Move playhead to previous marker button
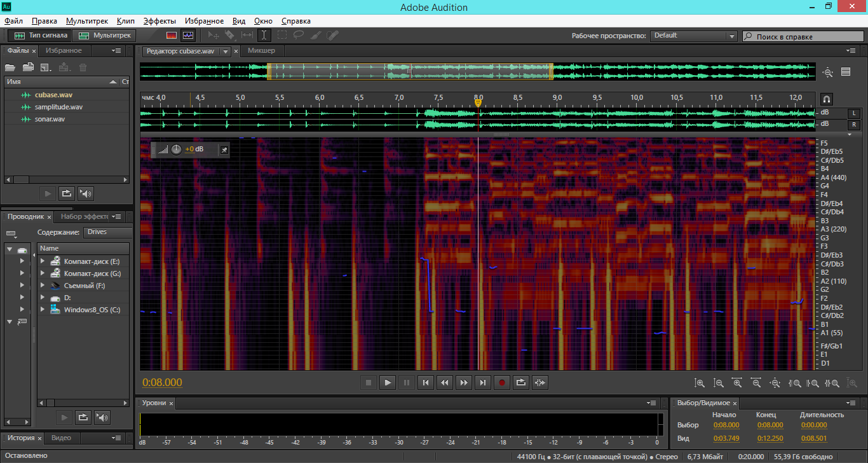The image size is (868, 463). tap(425, 382)
